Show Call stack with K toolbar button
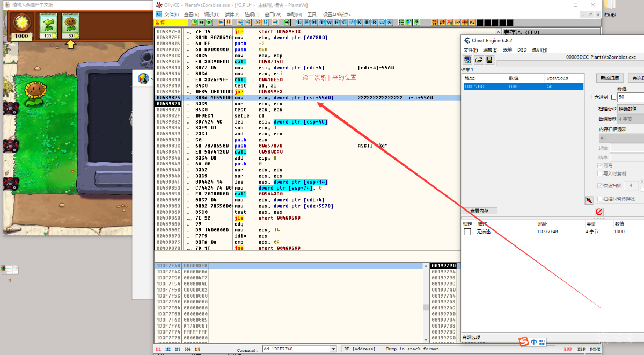The height and width of the screenshot is (355, 644). click(x=360, y=23)
